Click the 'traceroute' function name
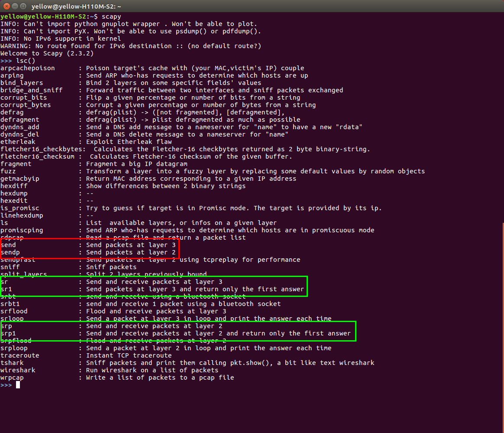Screen dimensions: 504x433 19,355
